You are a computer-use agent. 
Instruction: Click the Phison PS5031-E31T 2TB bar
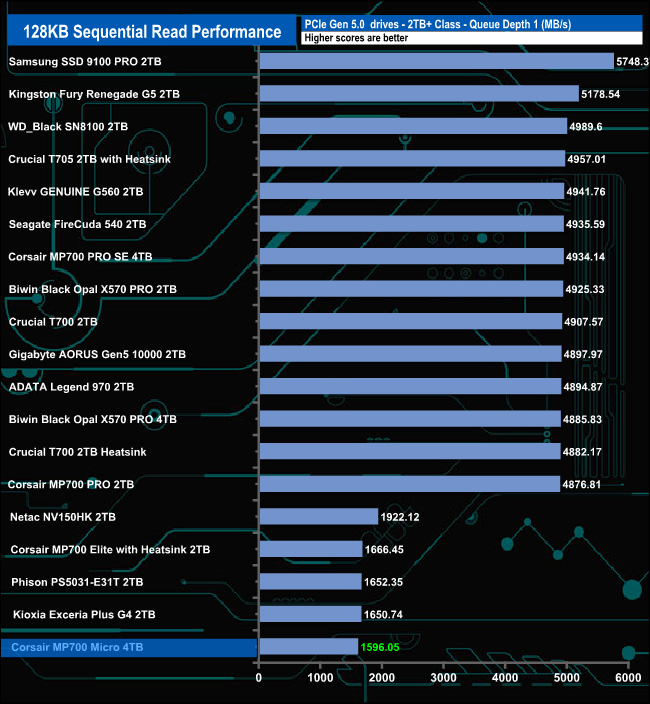[x=311, y=581]
